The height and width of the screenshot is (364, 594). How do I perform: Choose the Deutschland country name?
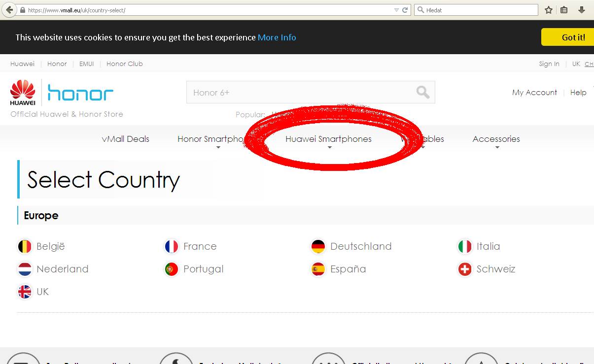point(361,246)
